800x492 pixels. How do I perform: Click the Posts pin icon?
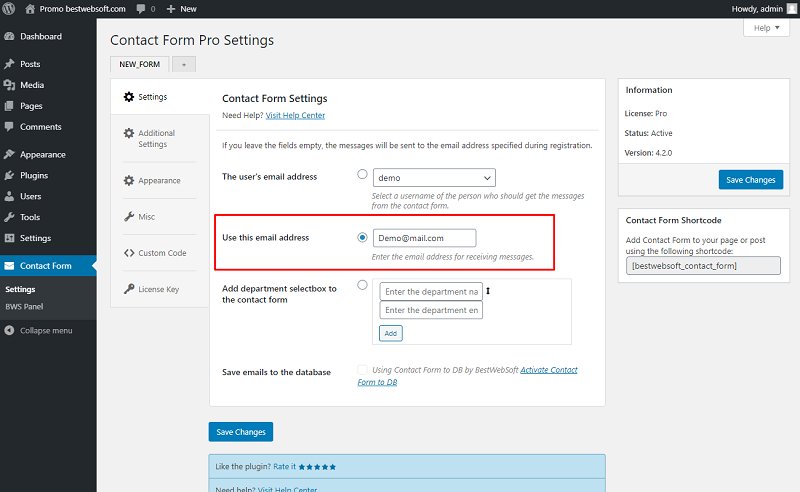tap(9, 64)
